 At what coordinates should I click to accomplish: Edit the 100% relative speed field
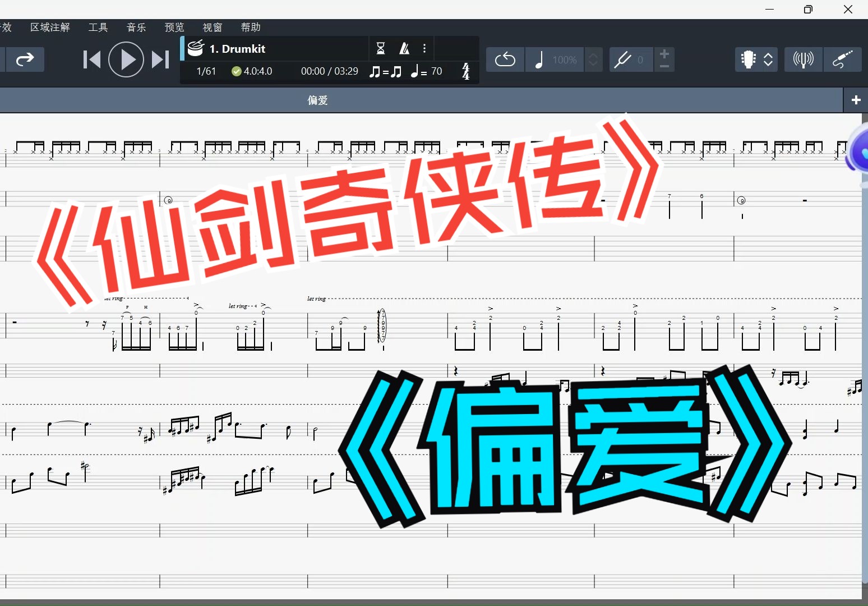pyautogui.click(x=565, y=59)
